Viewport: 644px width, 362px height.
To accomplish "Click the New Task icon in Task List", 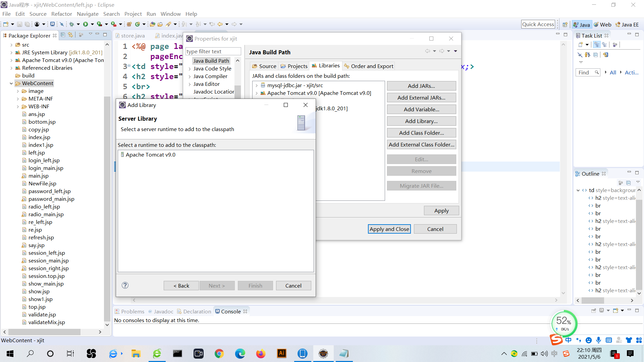I will coord(581,45).
